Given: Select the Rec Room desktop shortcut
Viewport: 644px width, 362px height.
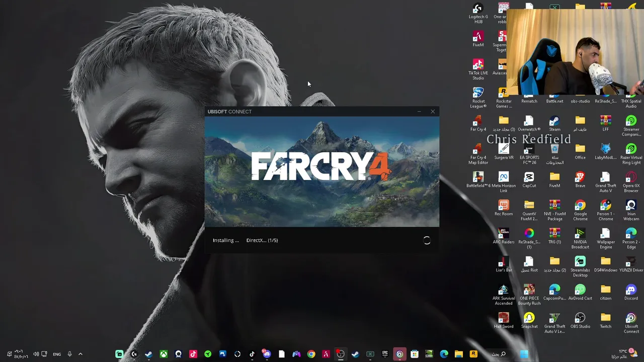Looking at the screenshot, I should point(504,208).
